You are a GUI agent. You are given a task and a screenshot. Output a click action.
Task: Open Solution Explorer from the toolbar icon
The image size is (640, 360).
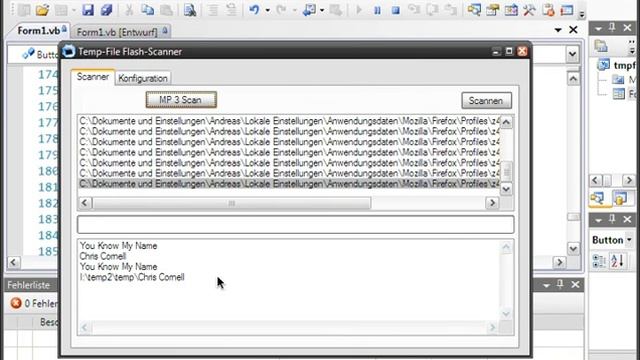474,9
